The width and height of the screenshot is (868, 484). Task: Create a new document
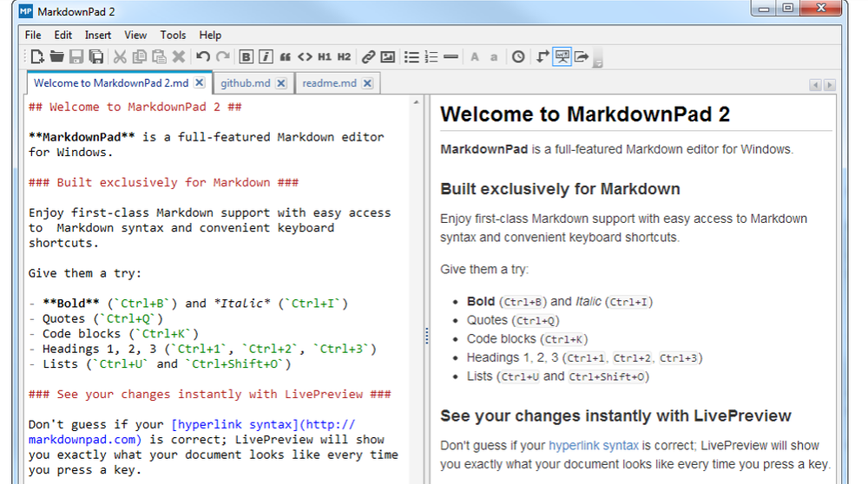pyautogui.click(x=37, y=56)
